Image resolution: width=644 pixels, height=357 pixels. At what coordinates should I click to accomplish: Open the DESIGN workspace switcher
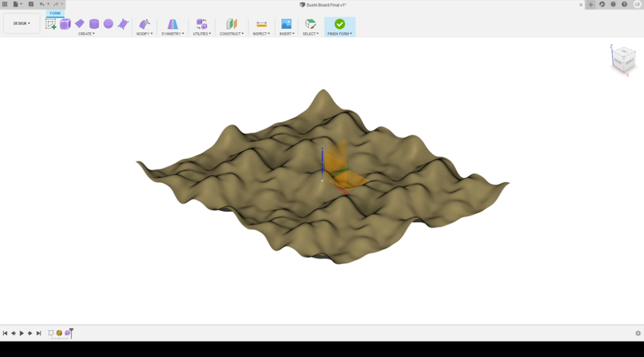coord(22,24)
